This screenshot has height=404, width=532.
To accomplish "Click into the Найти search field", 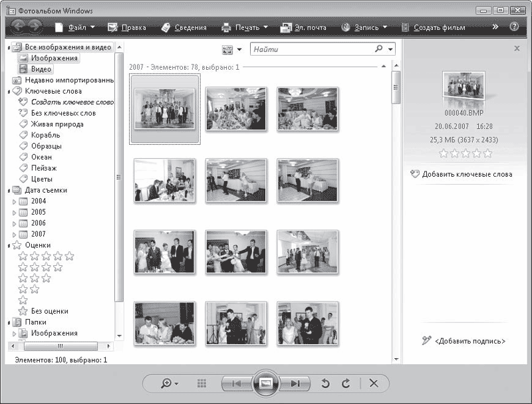I will point(311,49).
